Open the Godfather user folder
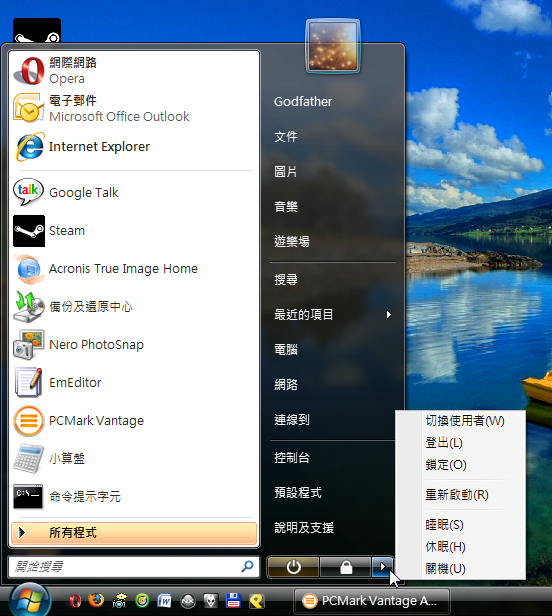 pyautogui.click(x=303, y=102)
